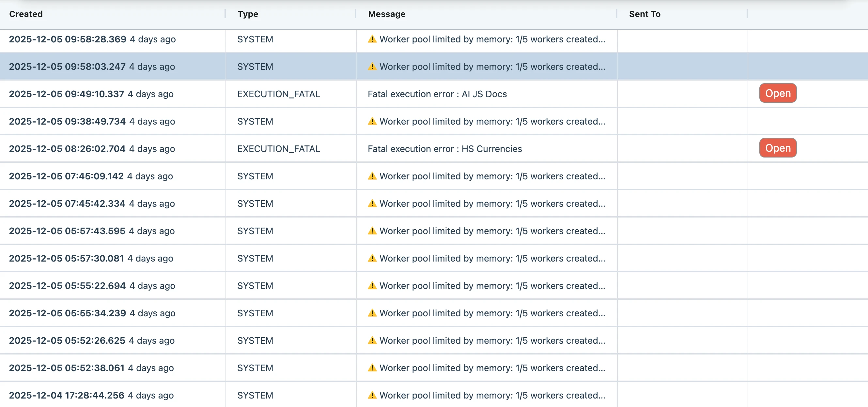Click the Message column header
868x407 pixels.
coord(386,14)
